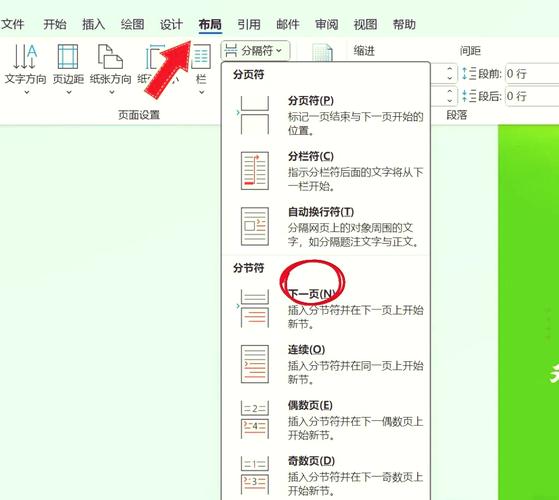Image resolution: width=559 pixels, height=500 pixels.
Task: Click the 段前 spacing before field
Action: click(x=532, y=74)
